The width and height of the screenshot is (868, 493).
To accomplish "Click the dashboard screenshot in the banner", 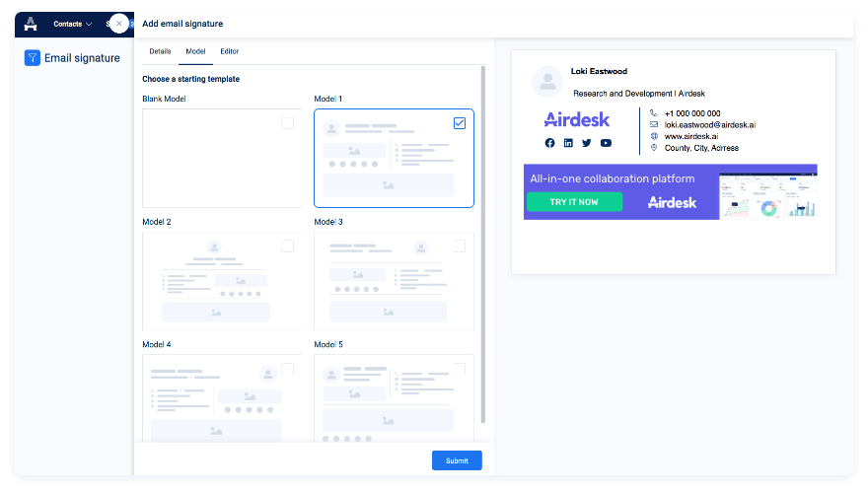I will (767, 196).
